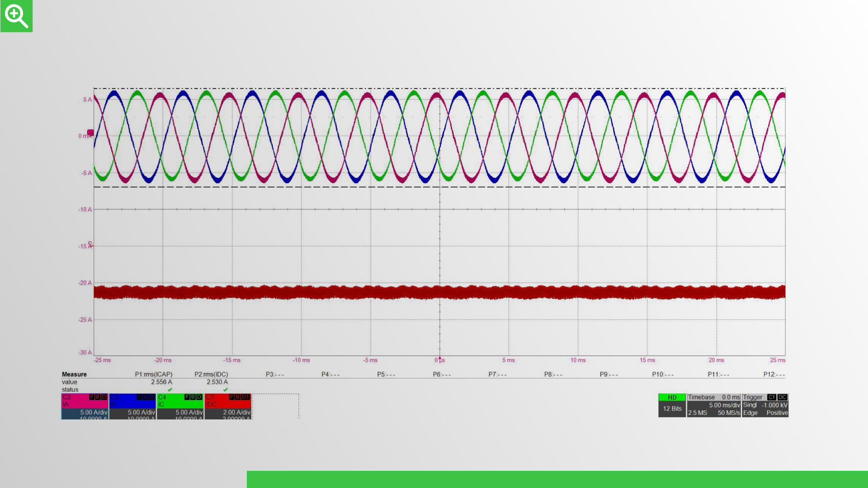The height and width of the screenshot is (488, 868).
Task: Click the C1 source badge in Trigger box
Action: [x=771, y=397]
